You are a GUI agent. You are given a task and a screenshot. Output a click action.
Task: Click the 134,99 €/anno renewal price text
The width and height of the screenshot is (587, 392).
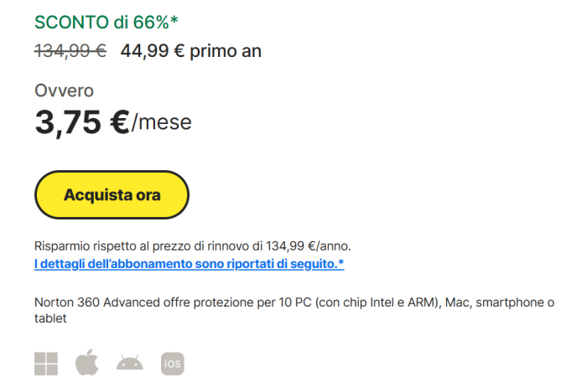[308, 246]
